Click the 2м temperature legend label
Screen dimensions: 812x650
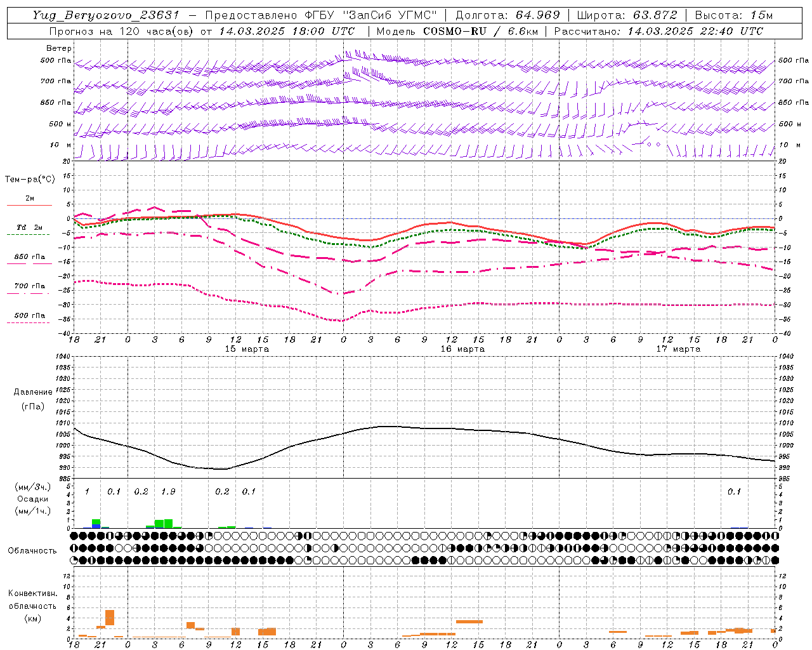30,199
